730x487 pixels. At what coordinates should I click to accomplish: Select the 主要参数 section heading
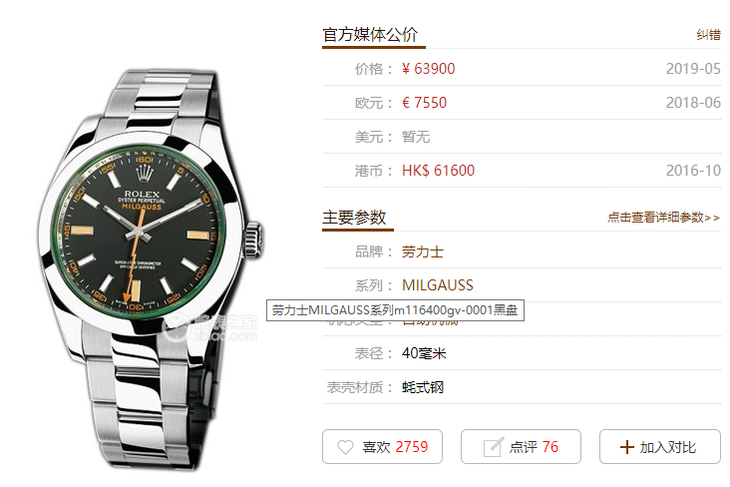click(354, 217)
